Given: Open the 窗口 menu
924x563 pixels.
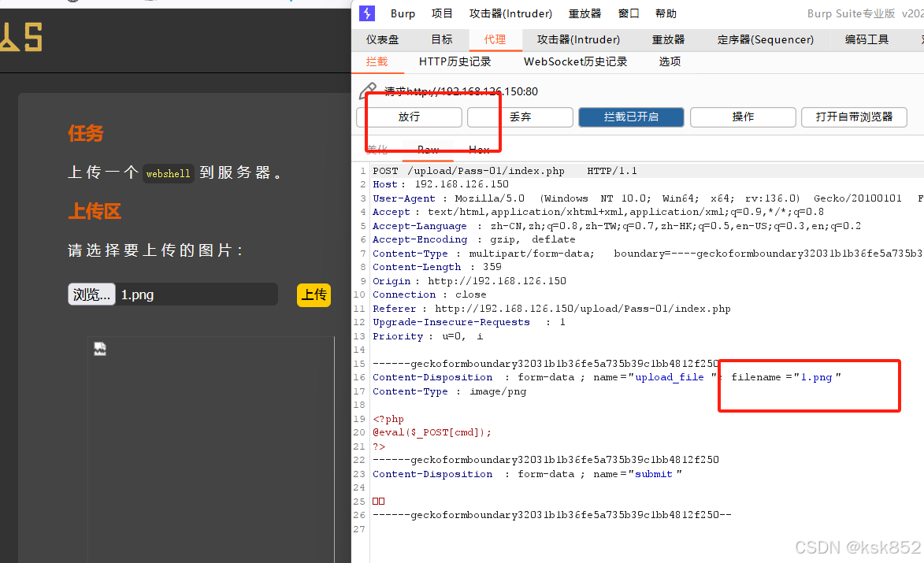Looking at the screenshot, I should click(629, 13).
